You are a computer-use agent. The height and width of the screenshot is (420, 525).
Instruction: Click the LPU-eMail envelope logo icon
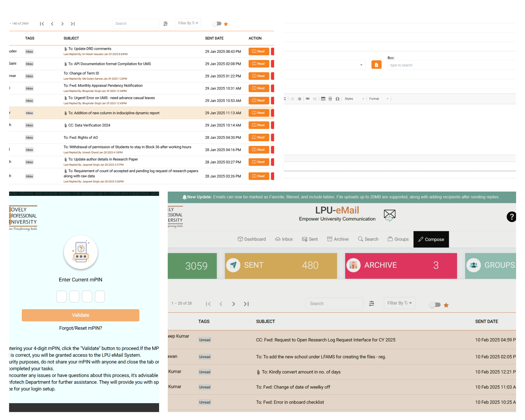tap(390, 215)
